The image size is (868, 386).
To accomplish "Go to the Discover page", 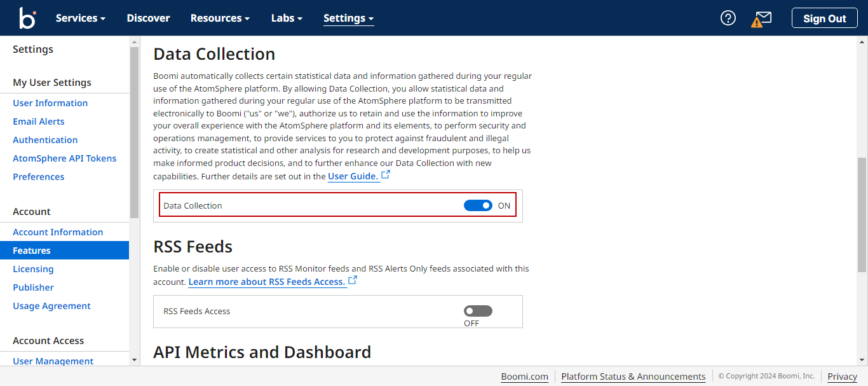I will click(148, 18).
